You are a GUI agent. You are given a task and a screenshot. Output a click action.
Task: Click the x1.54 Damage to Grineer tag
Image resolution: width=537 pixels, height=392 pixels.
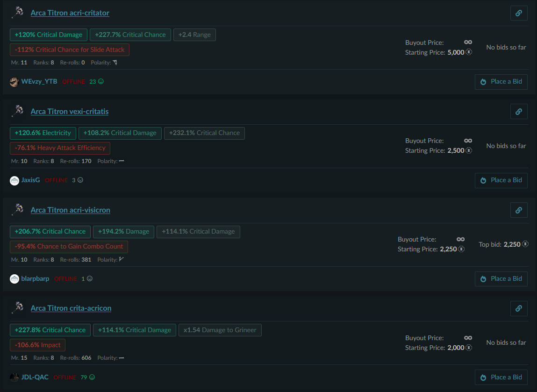coord(220,330)
